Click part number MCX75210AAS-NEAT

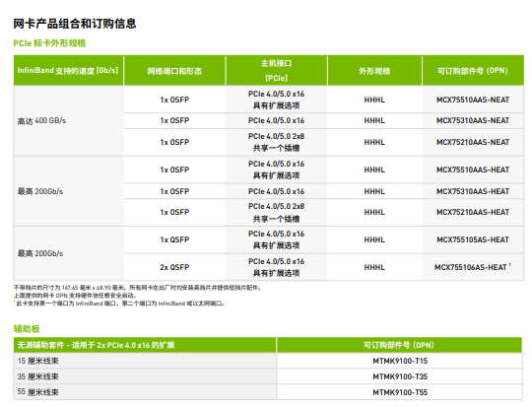pos(473,142)
